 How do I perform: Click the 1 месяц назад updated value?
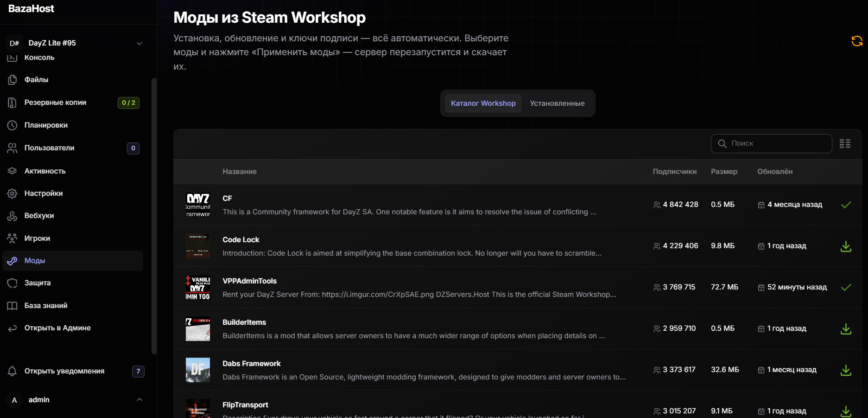coord(792,370)
